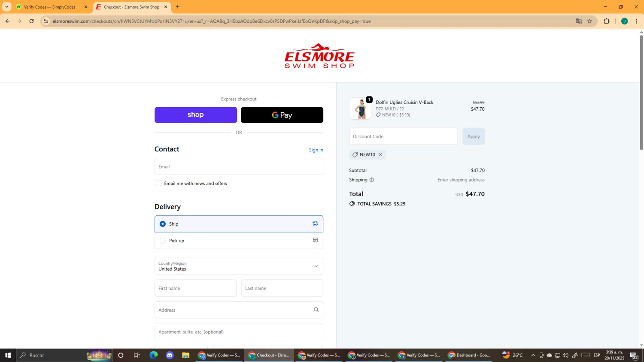
Task: Click the Cortana circle icon on taskbar
Action: [121, 355]
